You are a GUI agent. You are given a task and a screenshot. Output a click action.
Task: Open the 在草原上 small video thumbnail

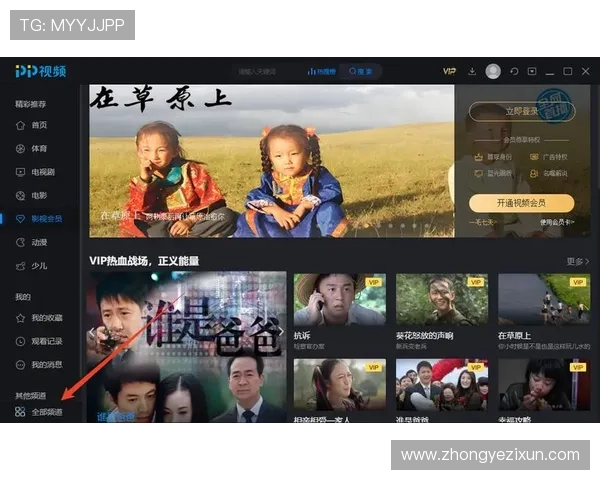[x=544, y=299]
